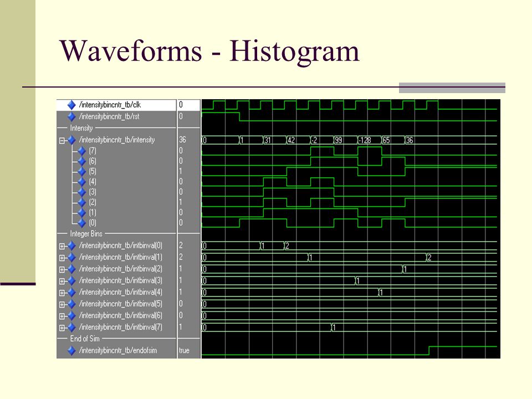This screenshot has width=532, height=399.
Task: Select the intbinval(7) signal name
Action: 120,328
